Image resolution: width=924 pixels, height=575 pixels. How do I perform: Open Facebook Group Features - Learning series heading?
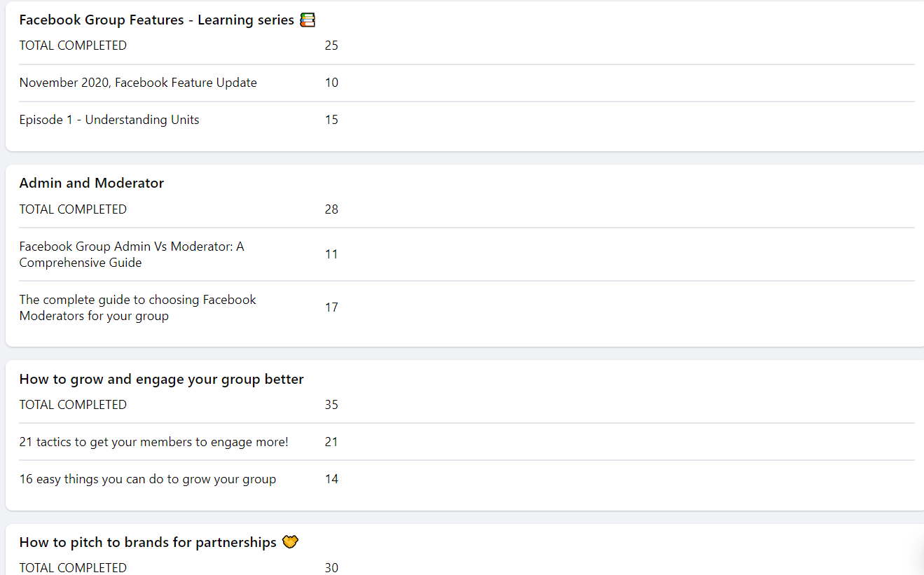tap(156, 20)
